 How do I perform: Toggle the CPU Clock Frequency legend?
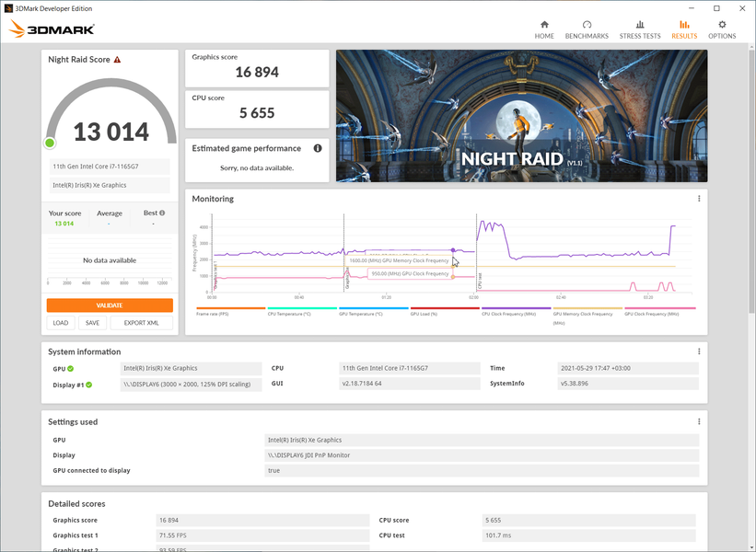(x=516, y=311)
